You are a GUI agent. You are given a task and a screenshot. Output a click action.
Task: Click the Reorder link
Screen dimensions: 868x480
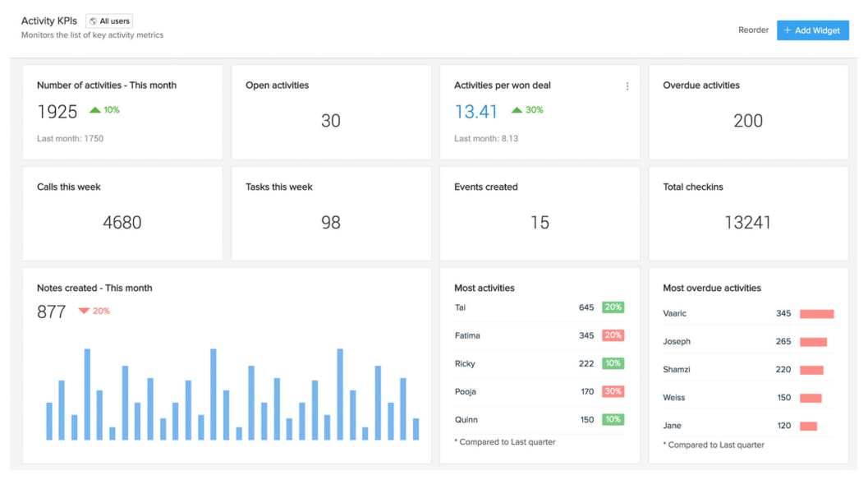pyautogui.click(x=752, y=30)
